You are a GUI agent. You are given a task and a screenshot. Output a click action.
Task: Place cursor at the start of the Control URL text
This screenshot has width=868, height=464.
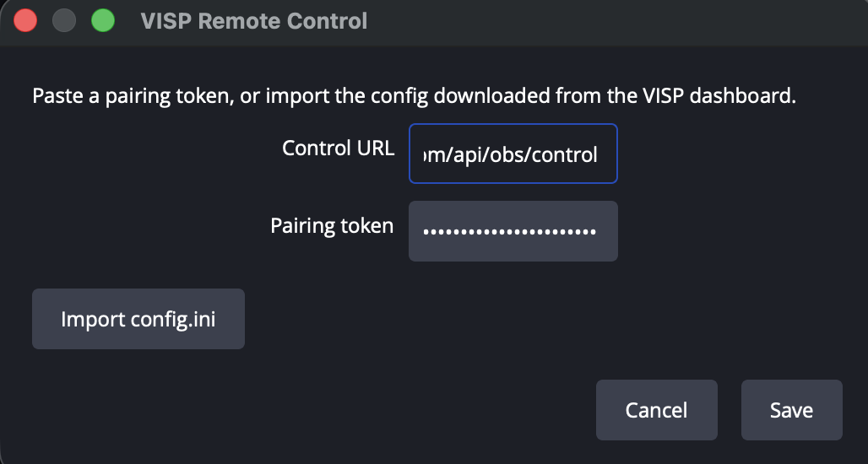click(x=424, y=155)
